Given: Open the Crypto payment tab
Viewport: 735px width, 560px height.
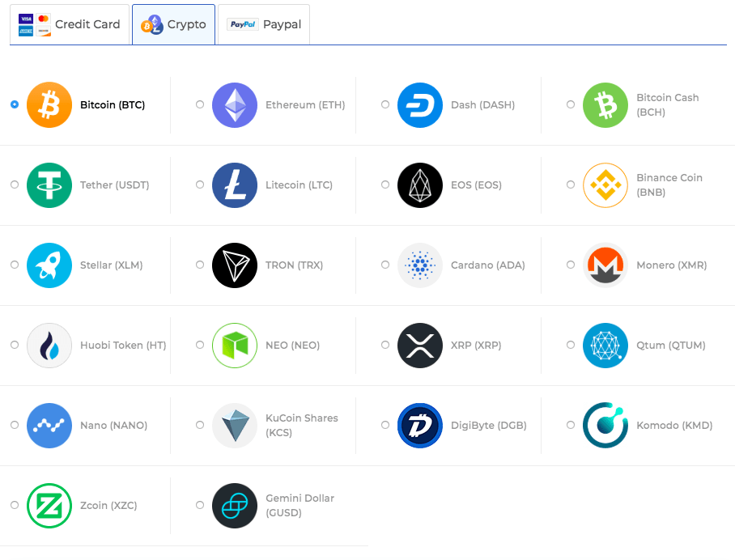Looking at the screenshot, I should click(x=173, y=24).
